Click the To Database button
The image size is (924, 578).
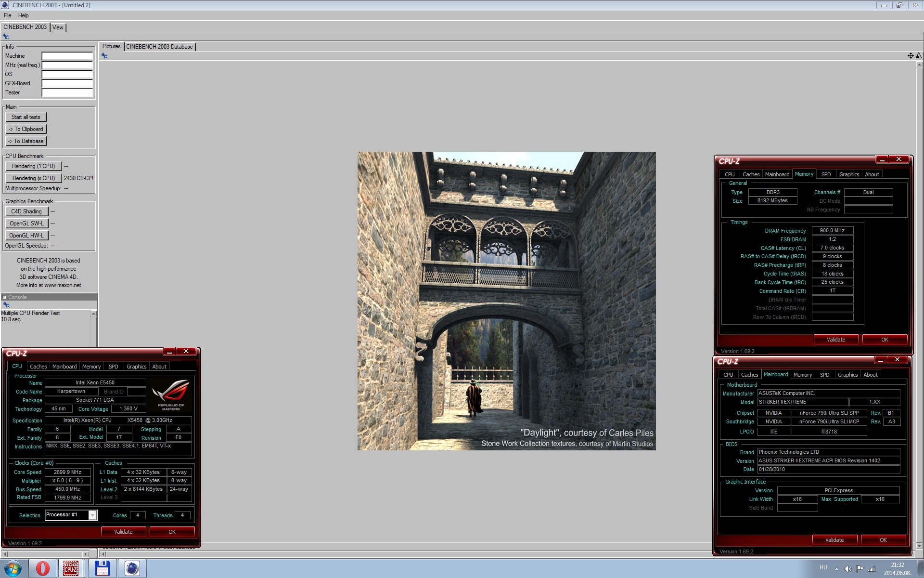coord(26,141)
